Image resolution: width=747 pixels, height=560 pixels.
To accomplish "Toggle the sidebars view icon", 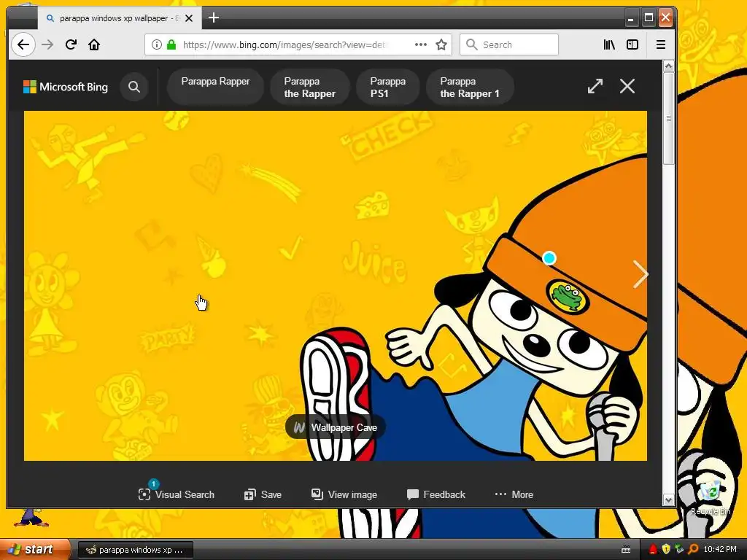I will 632,44.
